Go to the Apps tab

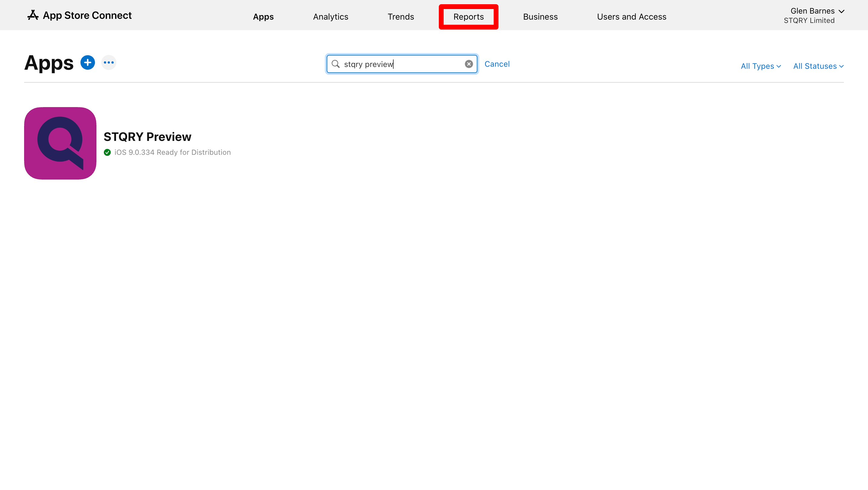coord(263,17)
